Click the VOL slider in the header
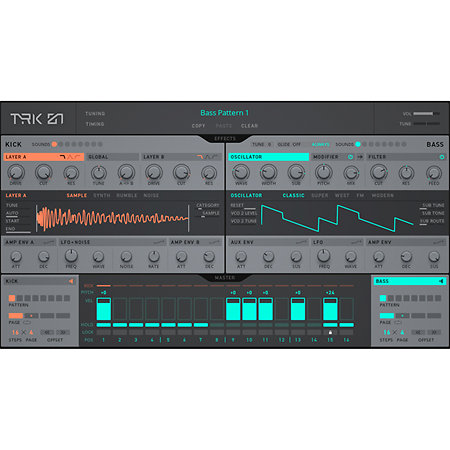450x450 pixels. 426,114
